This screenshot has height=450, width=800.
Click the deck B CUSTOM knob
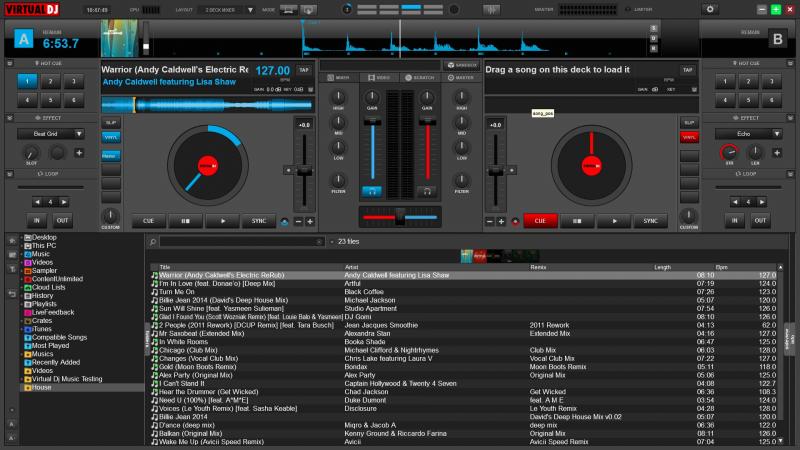[x=689, y=216]
